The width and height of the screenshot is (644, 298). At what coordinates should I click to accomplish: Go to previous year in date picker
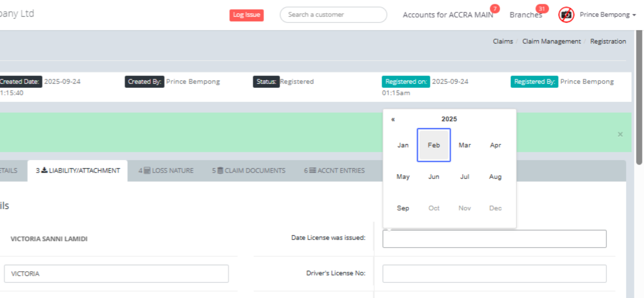pos(393,120)
